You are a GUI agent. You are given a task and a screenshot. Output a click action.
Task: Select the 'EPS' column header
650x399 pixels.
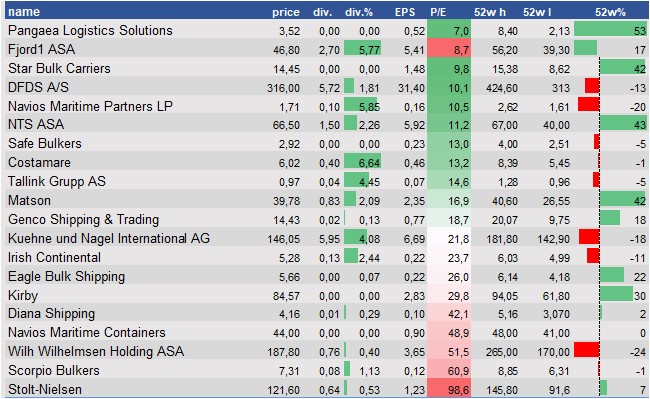pyautogui.click(x=405, y=12)
